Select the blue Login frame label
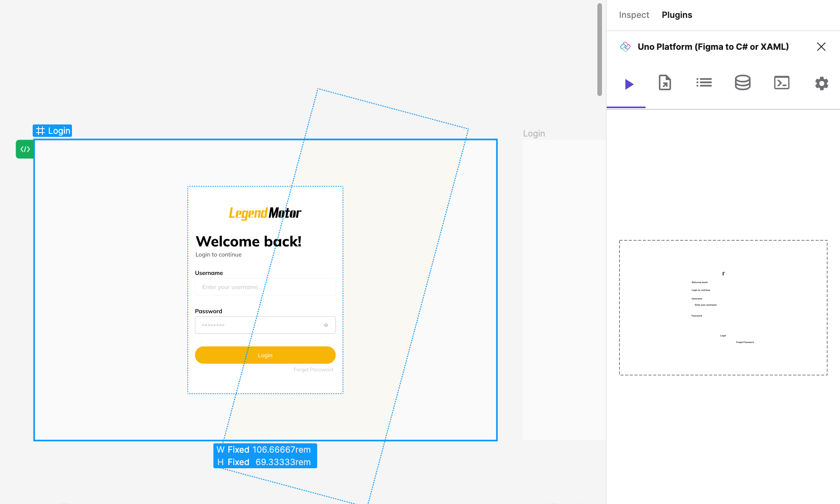The height and width of the screenshot is (504, 840). tap(52, 131)
